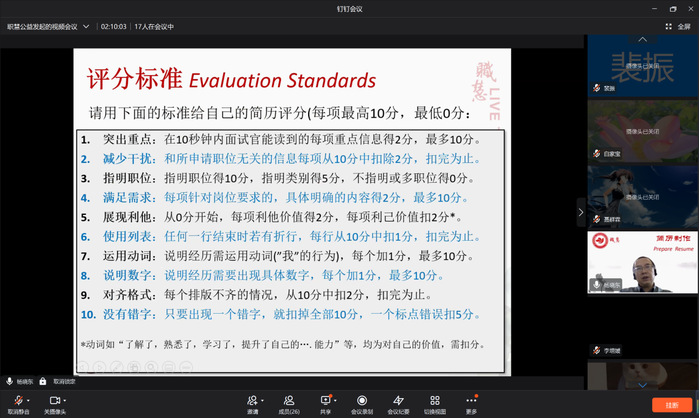Click the 共享 screen share icon
Image resolution: width=699 pixels, height=418 pixels.
click(325, 400)
